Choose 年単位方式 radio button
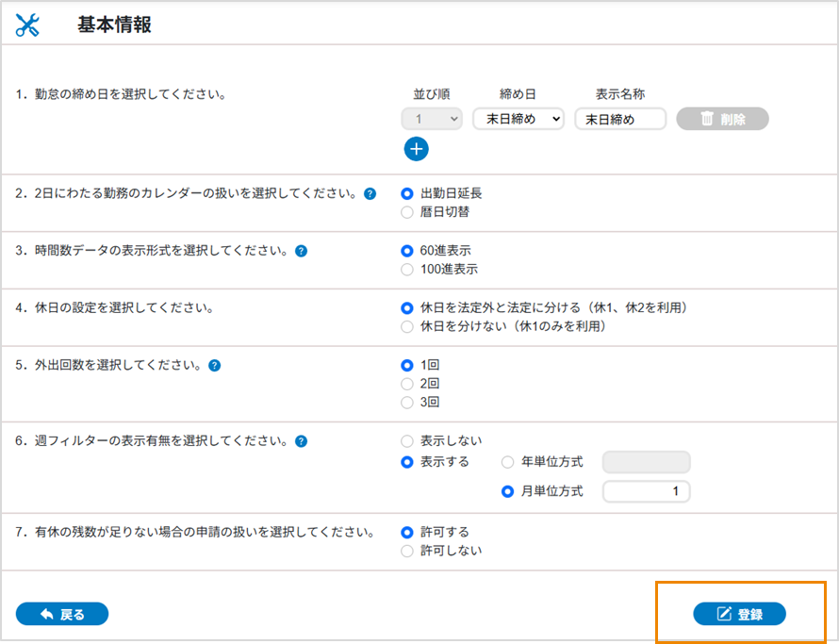This screenshot has width=839, height=644. click(x=508, y=462)
